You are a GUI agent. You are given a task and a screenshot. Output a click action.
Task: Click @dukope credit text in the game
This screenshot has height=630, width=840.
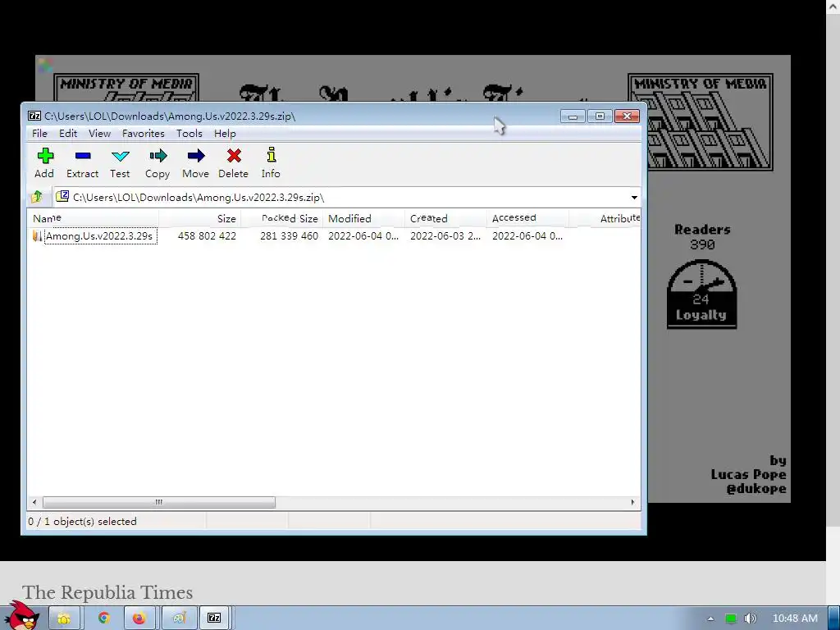click(x=756, y=489)
